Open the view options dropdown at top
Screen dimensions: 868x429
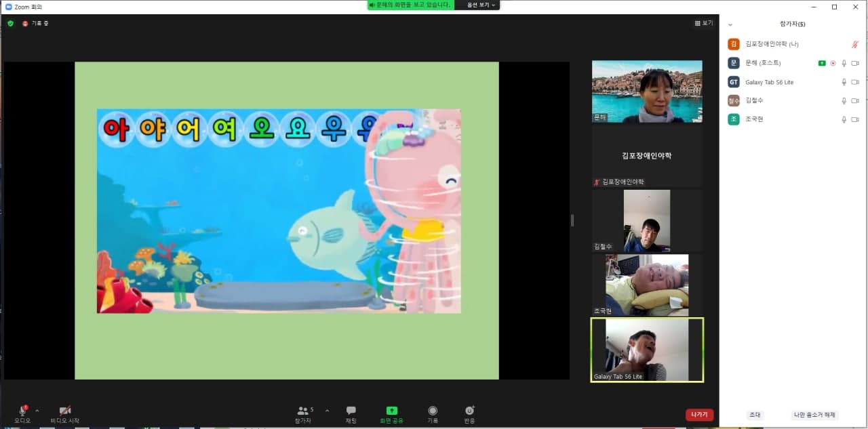482,5
